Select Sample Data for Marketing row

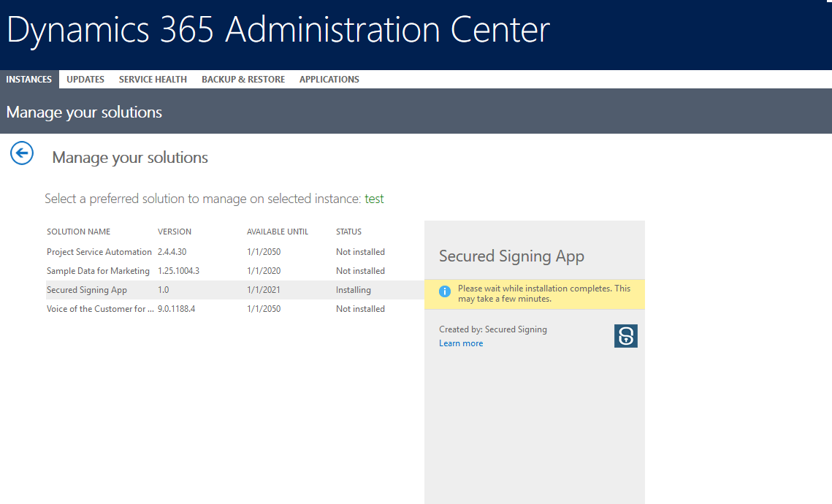[x=98, y=271]
